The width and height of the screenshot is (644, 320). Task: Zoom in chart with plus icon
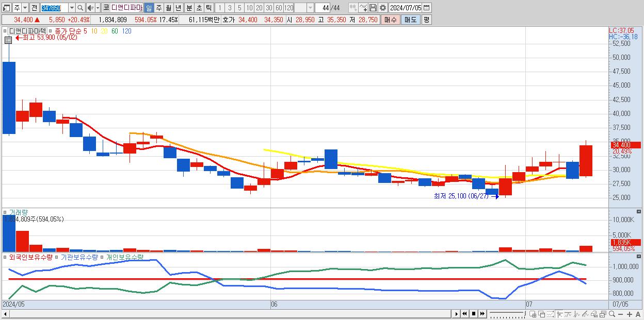[630, 314]
